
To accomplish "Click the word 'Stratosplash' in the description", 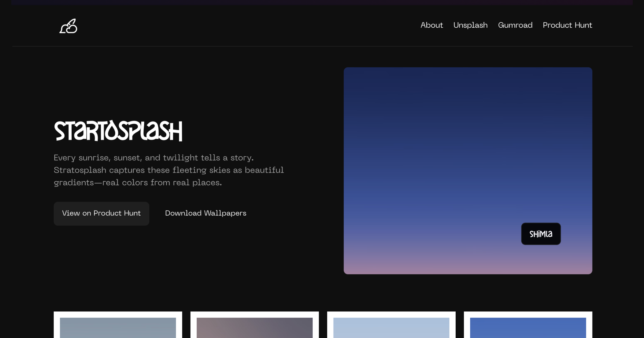I will pos(80,170).
